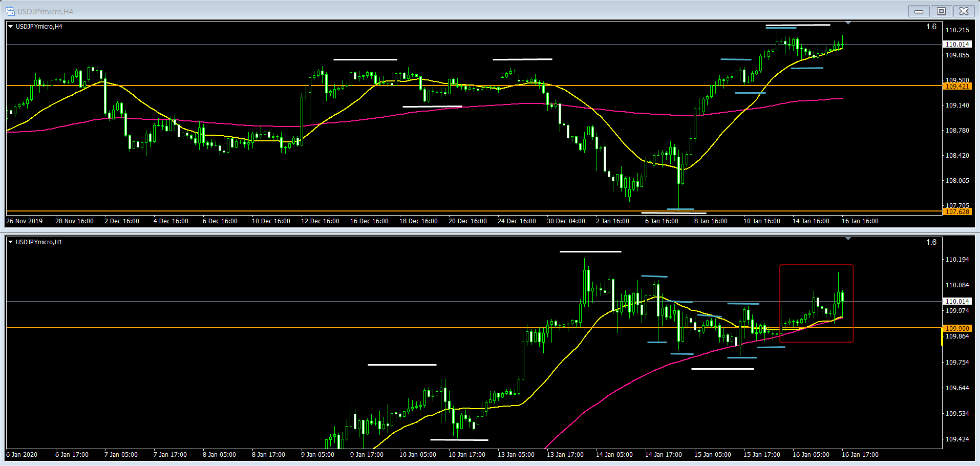The width and height of the screenshot is (980, 466).
Task: Select the 110.014 current price tag on H4 chart
Action: 957,45
